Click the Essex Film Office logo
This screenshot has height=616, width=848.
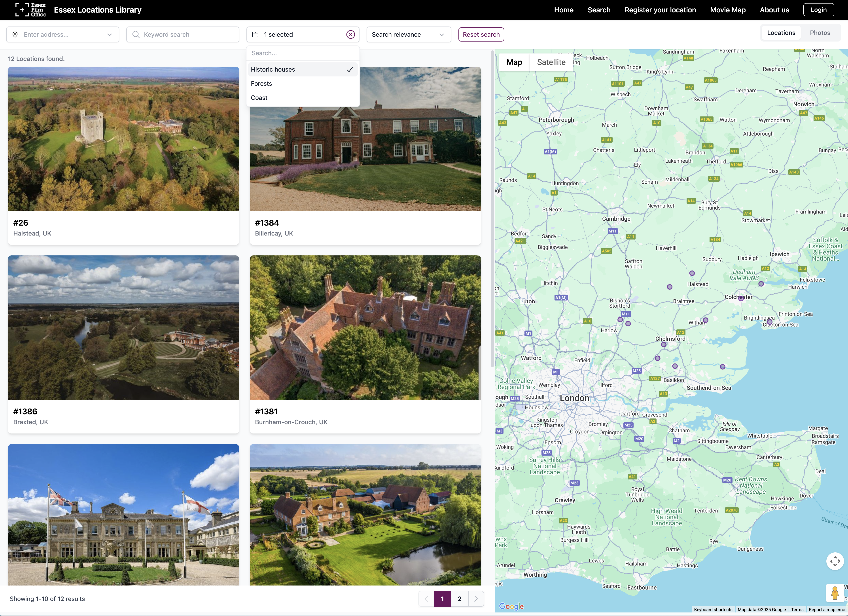pos(31,10)
